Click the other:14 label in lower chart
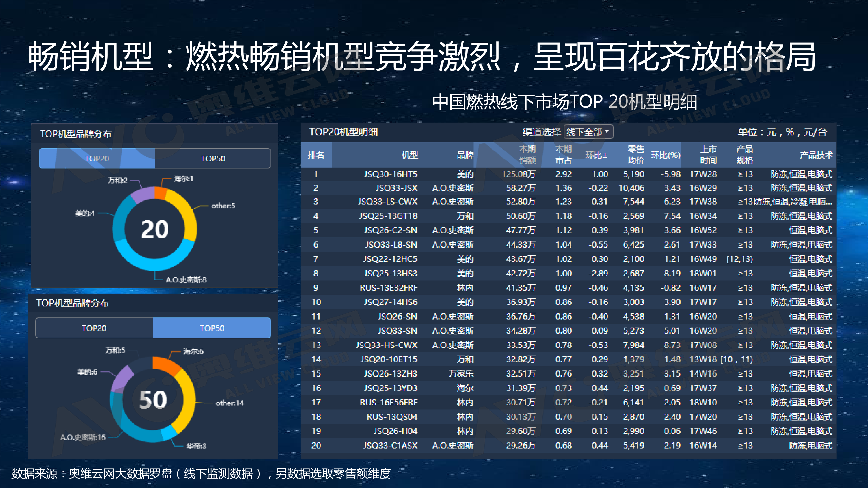The image size is (868, 488). pyautogui.click(x=229, y=403)
